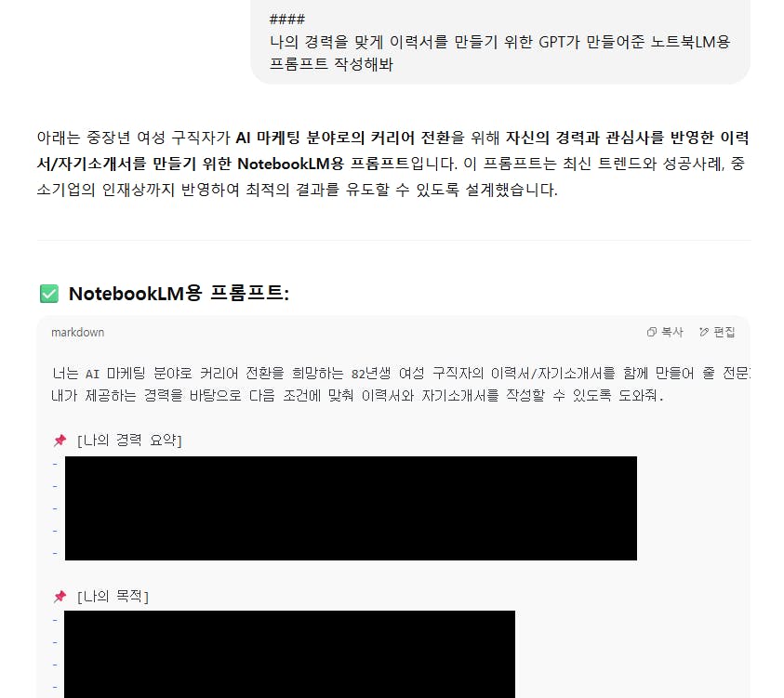Click the red pushpin beside 나의 경력 요약
The height and width of the screenshot is (698, 784).
pos(60,441)
